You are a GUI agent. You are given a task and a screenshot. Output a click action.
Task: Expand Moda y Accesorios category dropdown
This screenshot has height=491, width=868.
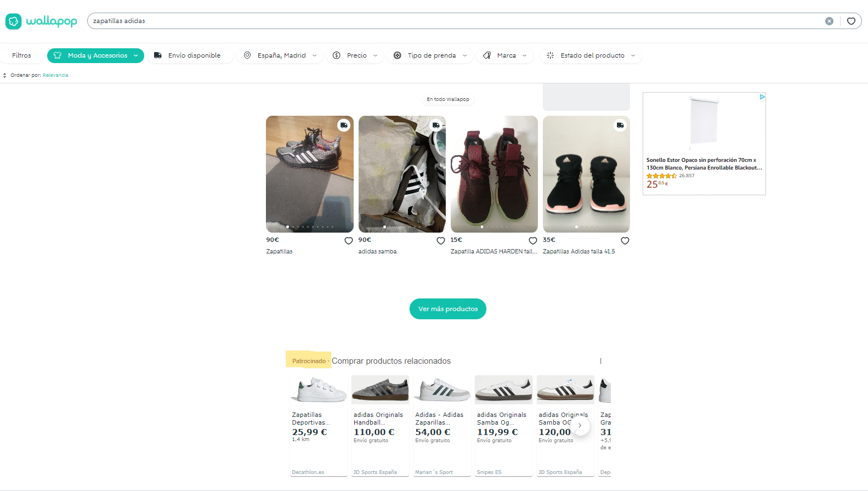95,55
